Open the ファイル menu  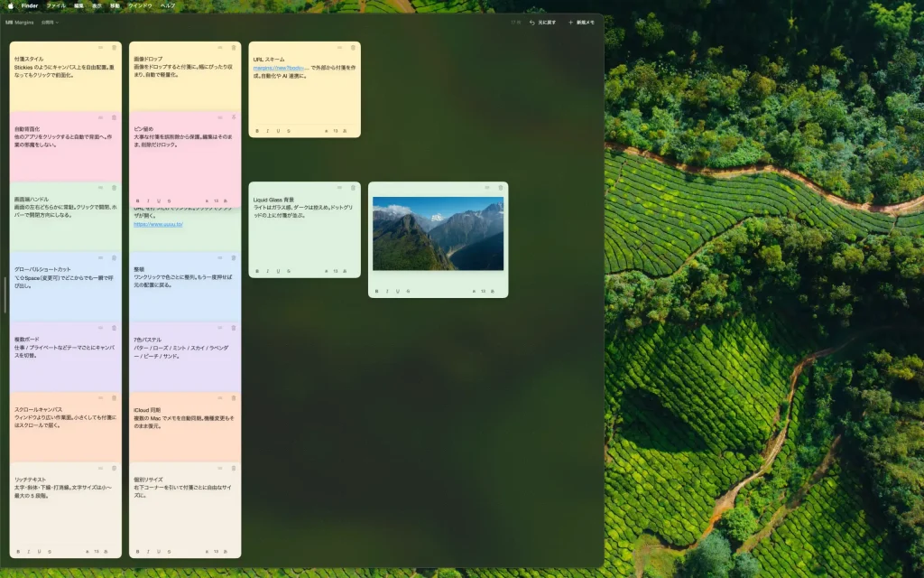coord(56,6)
